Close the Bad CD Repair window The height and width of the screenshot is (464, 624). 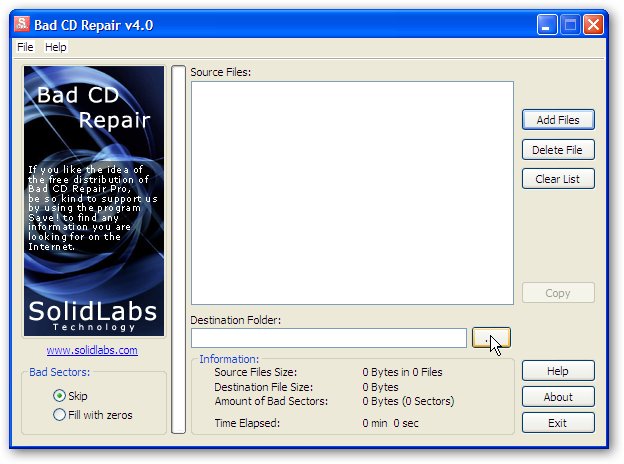coord(593,25)
